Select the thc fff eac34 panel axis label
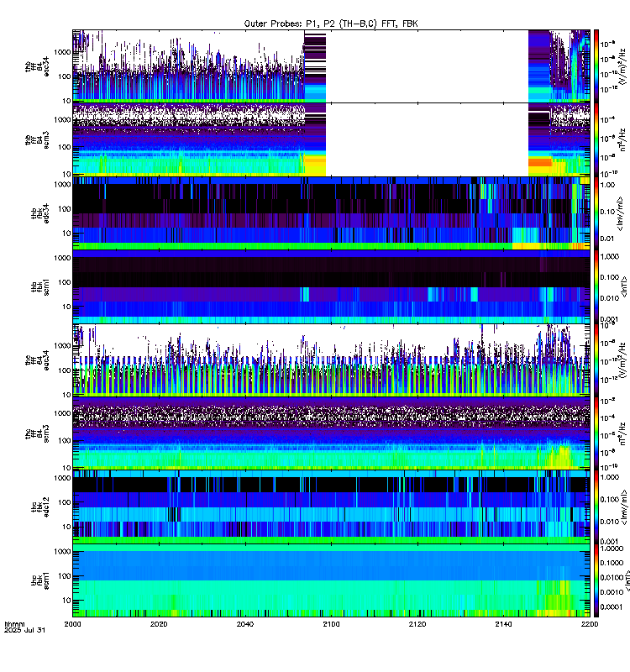Image resolution: width=630 pixels, height=672 pixels. point(37,360)
